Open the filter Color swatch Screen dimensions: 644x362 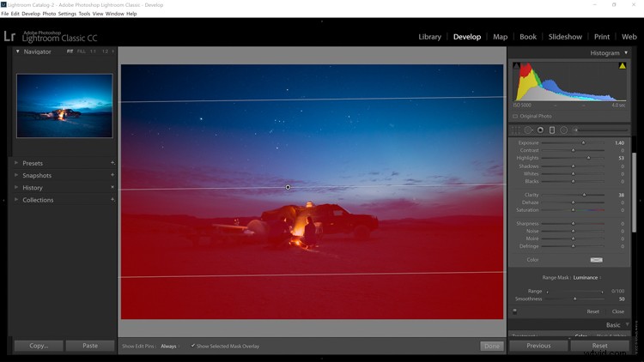pos(597,260)
